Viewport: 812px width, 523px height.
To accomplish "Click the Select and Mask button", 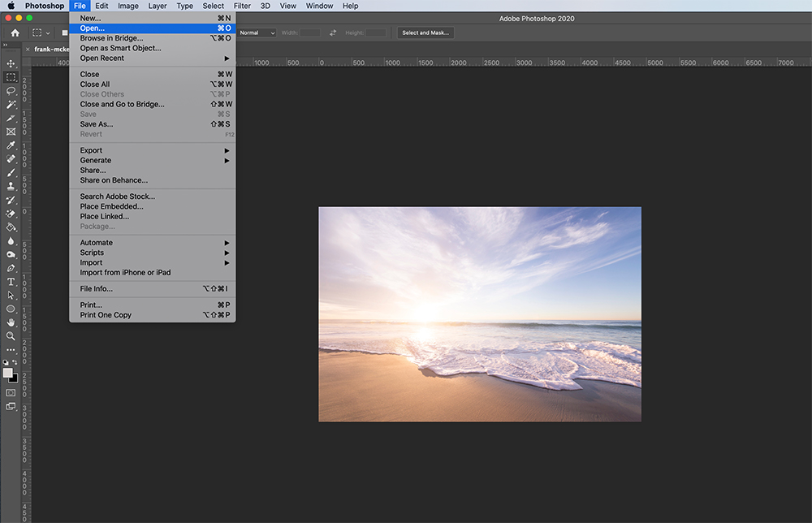I will (424, 32).
